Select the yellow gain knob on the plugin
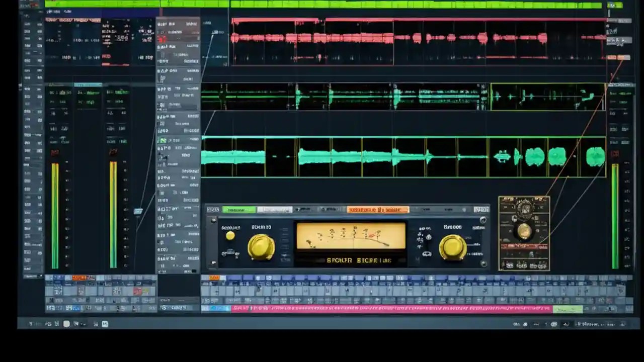The width and height of the screenshot is (644, 362). tap(262, 246)
